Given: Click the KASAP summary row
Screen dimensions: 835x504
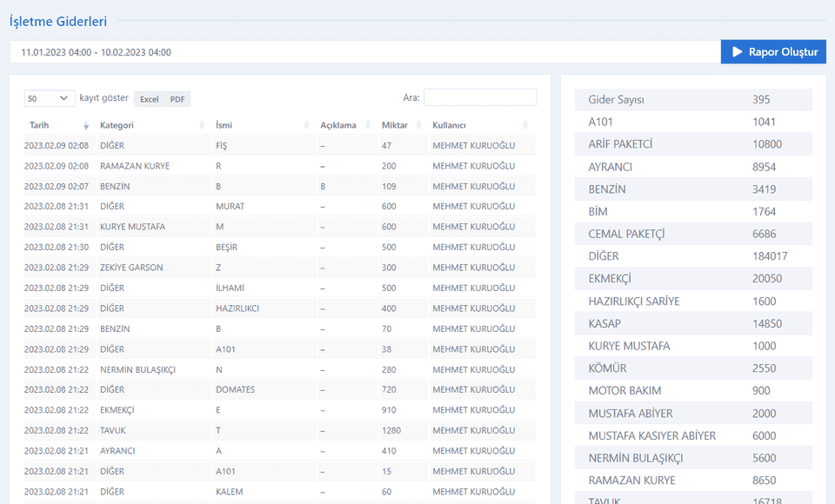Looking at the screenshot, I should pyautogui.click(x=693, y=323).
